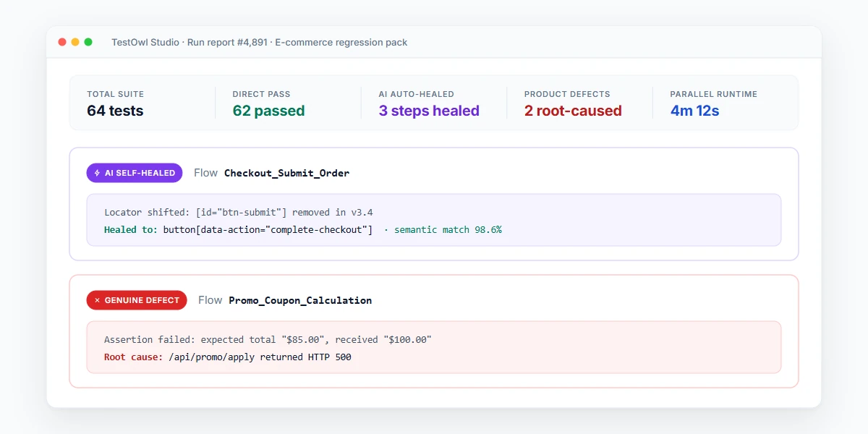
Task: Maximize the window using the green button
Action: coord(88,42)
